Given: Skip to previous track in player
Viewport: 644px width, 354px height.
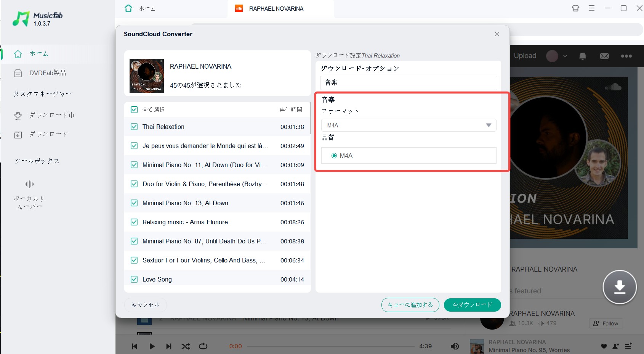Looking at the screenshot, I should coord(135,346).
